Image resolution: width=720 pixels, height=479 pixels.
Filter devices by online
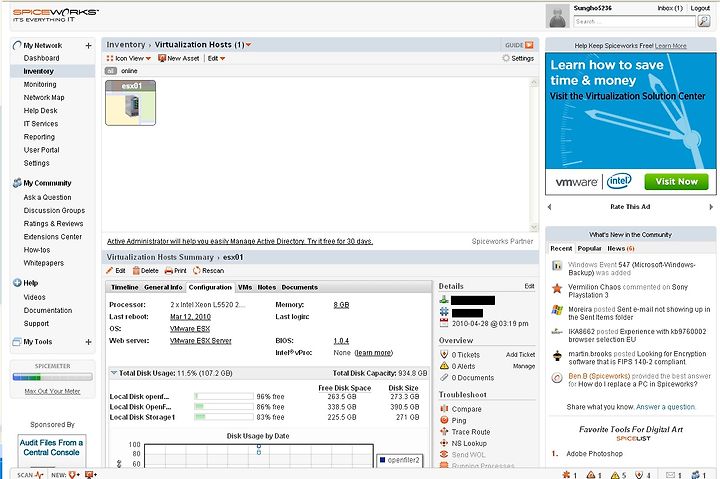[x=129, y=71]
